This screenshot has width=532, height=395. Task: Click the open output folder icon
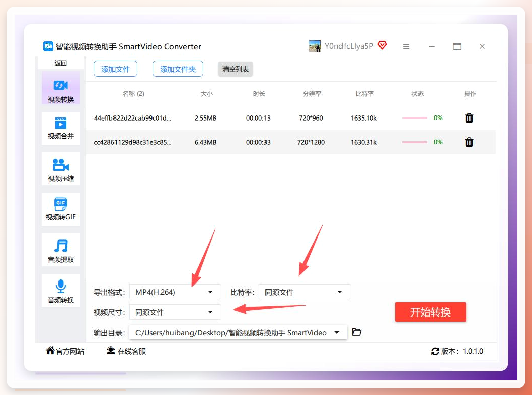[x=356, y=332]
